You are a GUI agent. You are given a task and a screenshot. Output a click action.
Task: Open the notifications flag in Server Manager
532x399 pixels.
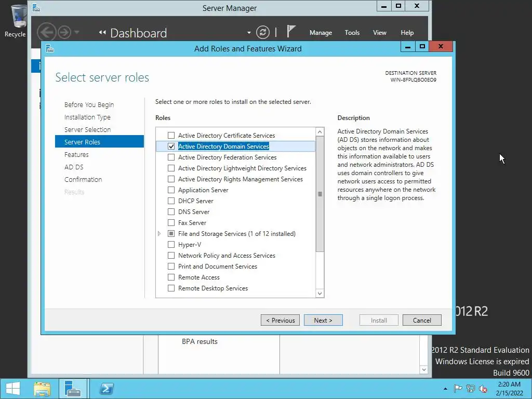point(291,32)
